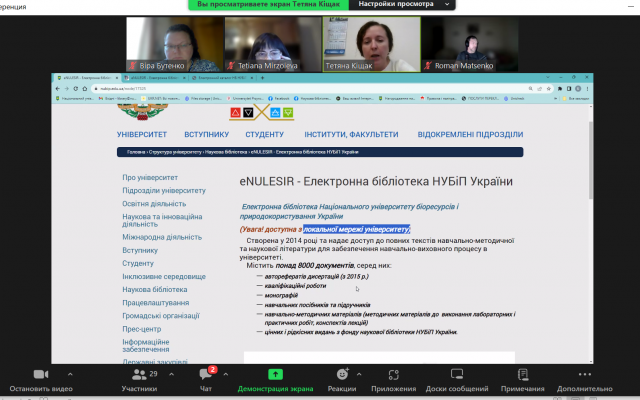
Task: Click the Stop video camera icon
Action: click(x=41, y=374)
